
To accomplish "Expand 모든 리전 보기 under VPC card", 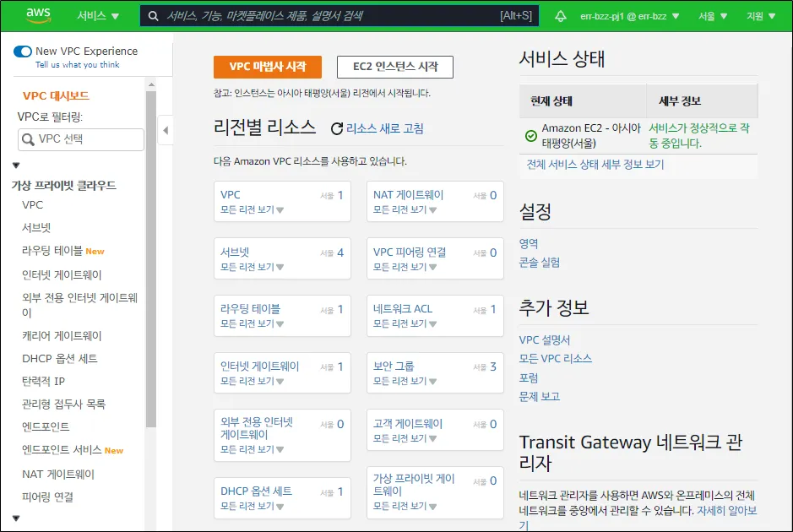I will pos(252,209).
